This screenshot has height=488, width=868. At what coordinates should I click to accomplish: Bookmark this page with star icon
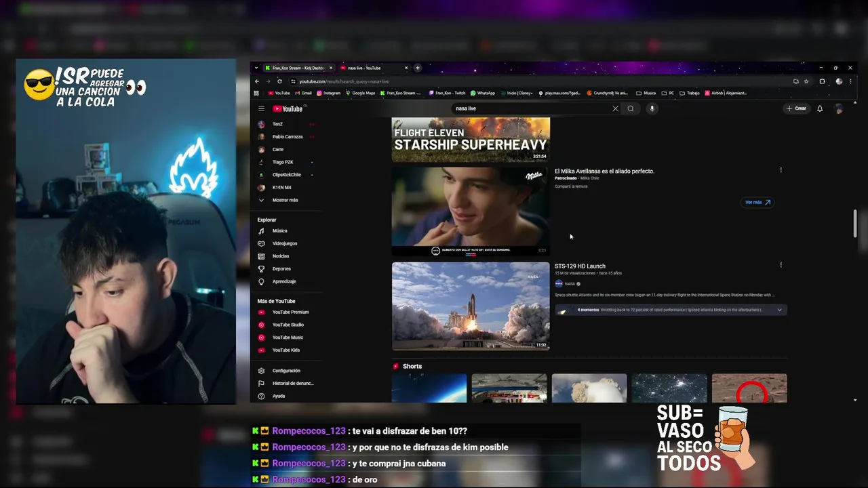click(806, 81)
